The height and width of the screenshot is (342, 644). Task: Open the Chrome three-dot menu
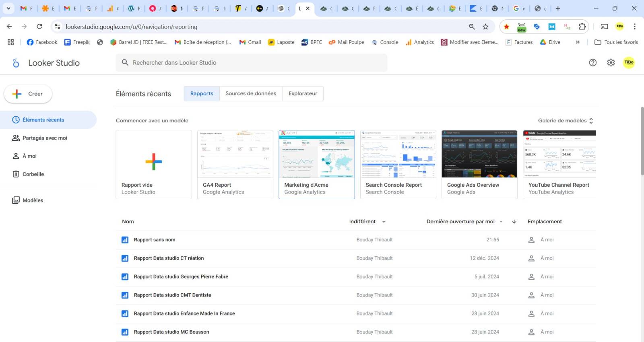pyautogui.click(x=635, y=27)
